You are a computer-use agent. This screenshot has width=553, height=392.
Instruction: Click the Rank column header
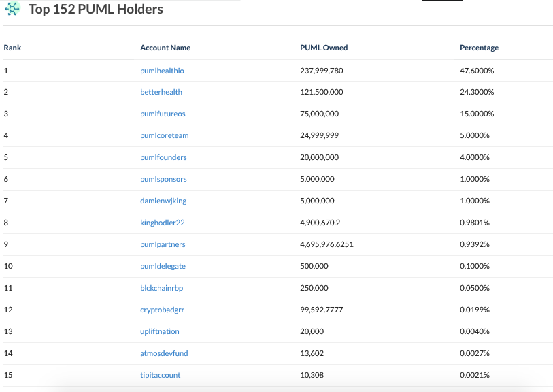point(12,48)
